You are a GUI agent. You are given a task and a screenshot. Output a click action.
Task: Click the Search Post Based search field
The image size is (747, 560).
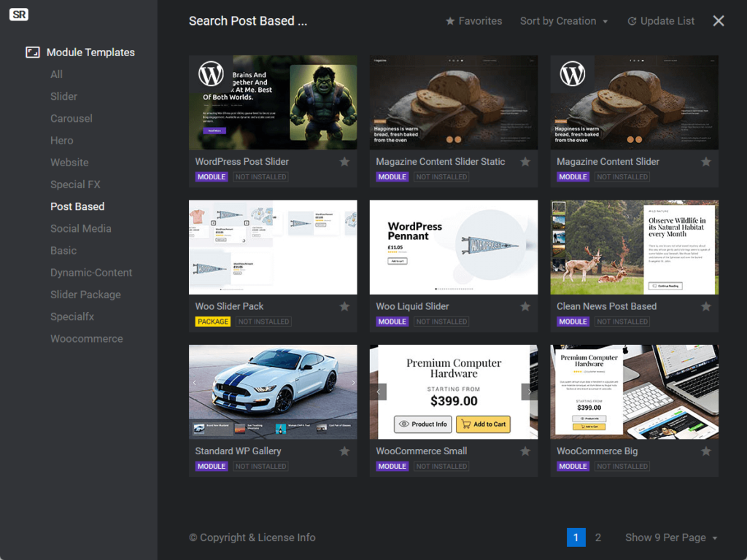[248, 21]
